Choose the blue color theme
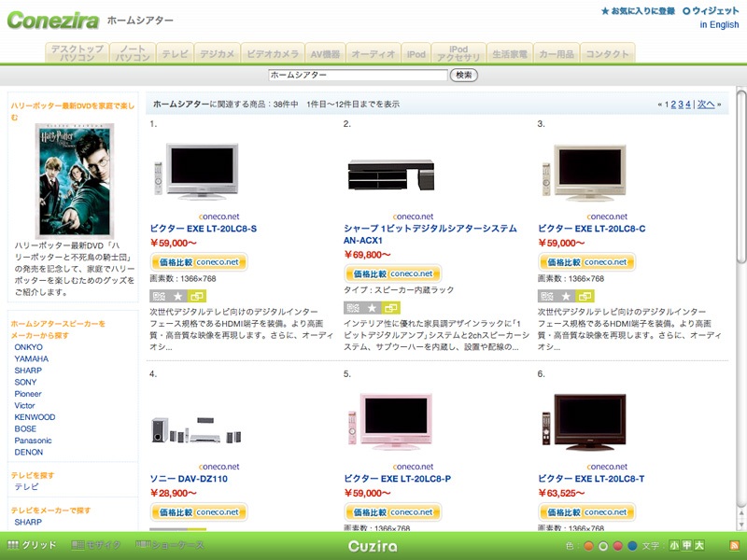The image size is (747, 560). [x=633, y=546]
